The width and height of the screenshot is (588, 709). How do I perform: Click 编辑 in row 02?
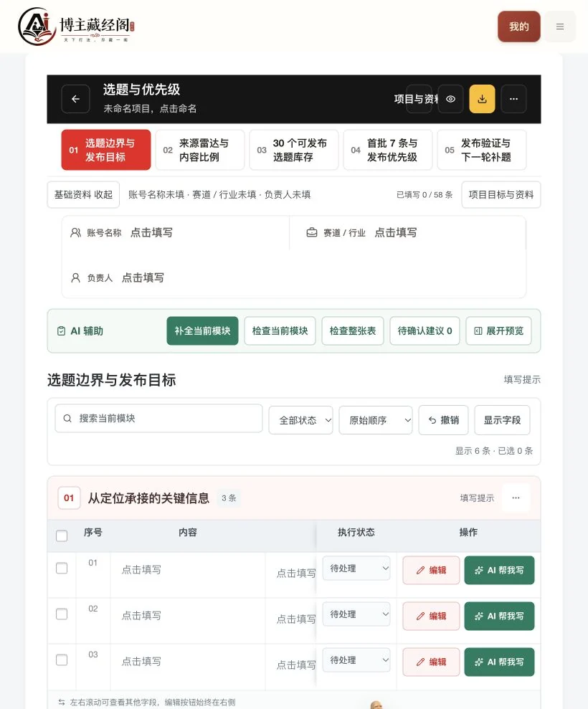431,617
